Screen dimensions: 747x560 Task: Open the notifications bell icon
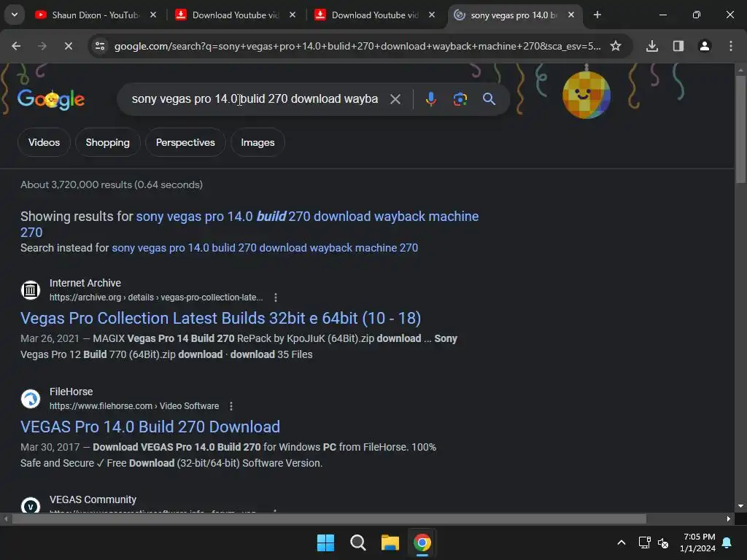click(x=727, y=542)
